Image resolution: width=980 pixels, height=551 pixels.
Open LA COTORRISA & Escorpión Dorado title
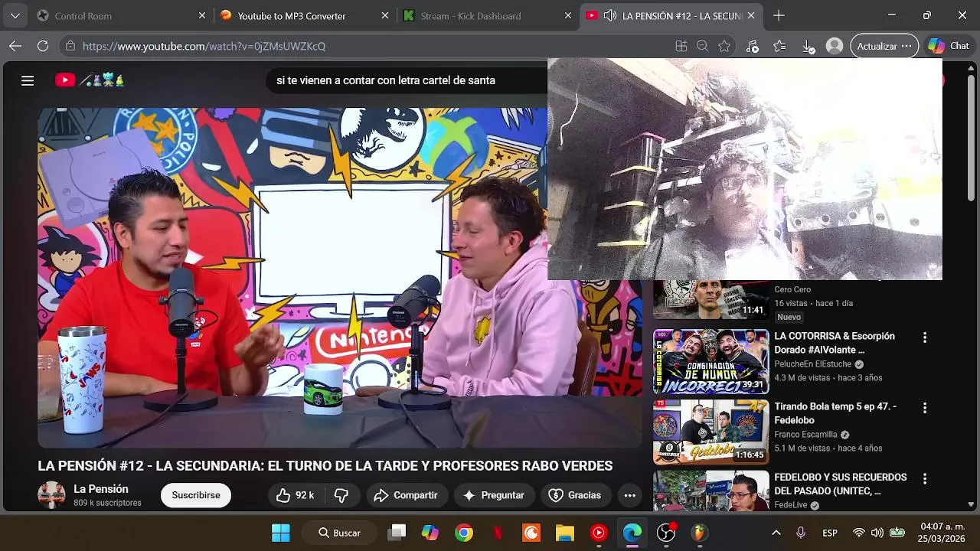(x=835, y=343)
